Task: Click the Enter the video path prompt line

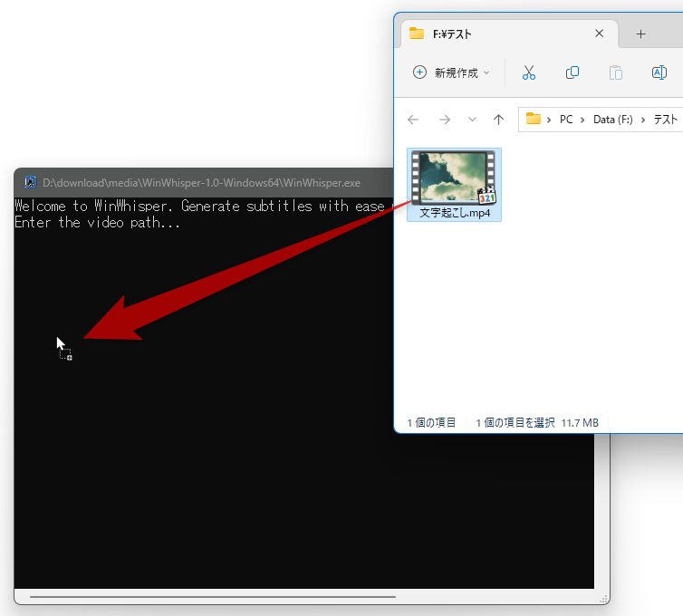Action: (x=97, y=223)
